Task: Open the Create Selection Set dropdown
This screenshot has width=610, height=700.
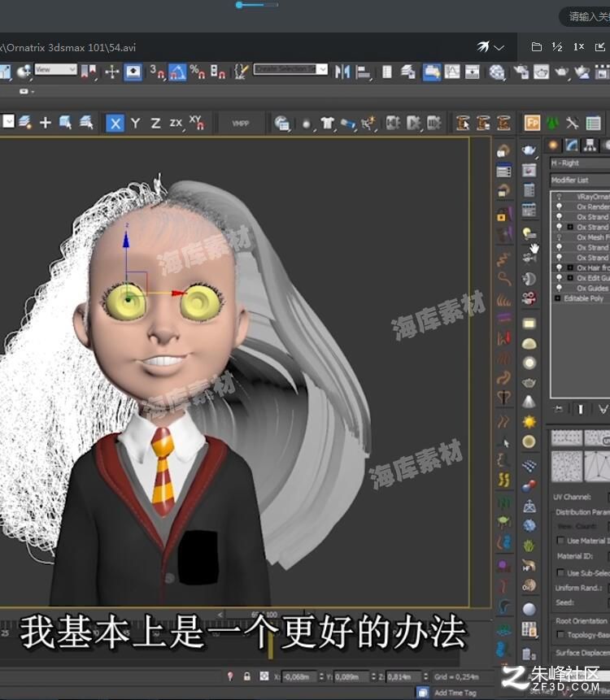Action: (x=290, y=69)
